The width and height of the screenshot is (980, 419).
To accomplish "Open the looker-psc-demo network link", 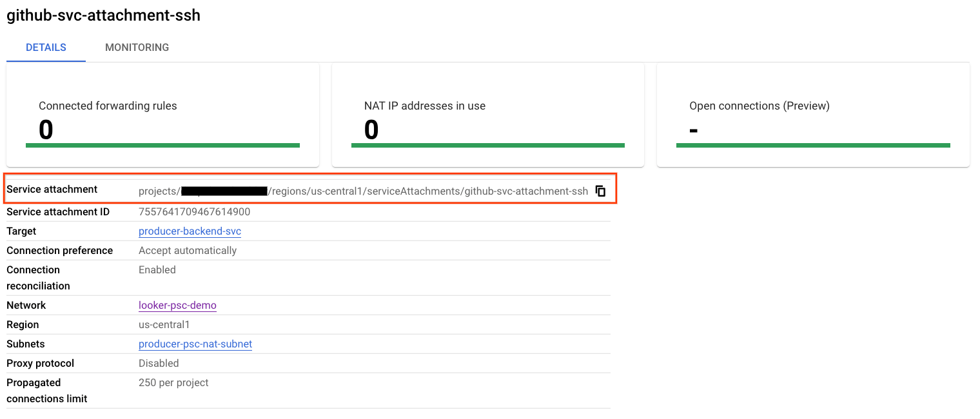I will tap(177, 306).
